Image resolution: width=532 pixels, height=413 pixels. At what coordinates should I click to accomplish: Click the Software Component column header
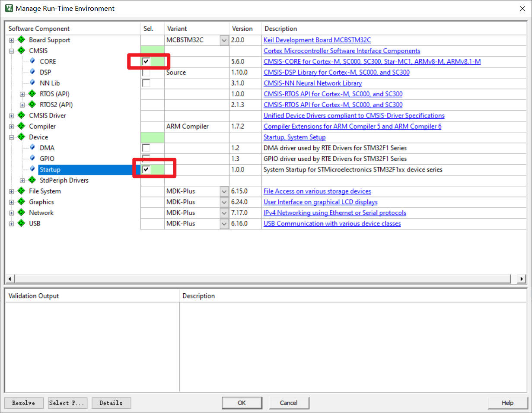(x=73, y=29)
